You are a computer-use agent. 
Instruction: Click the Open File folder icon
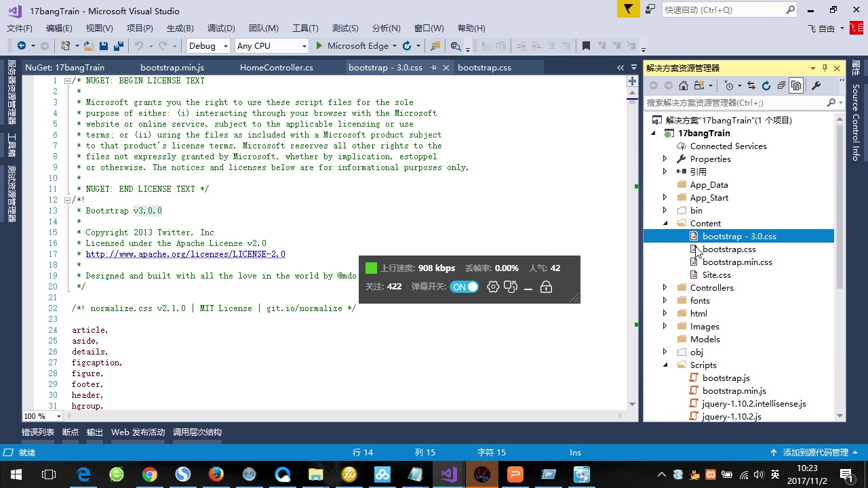point(88,46)
